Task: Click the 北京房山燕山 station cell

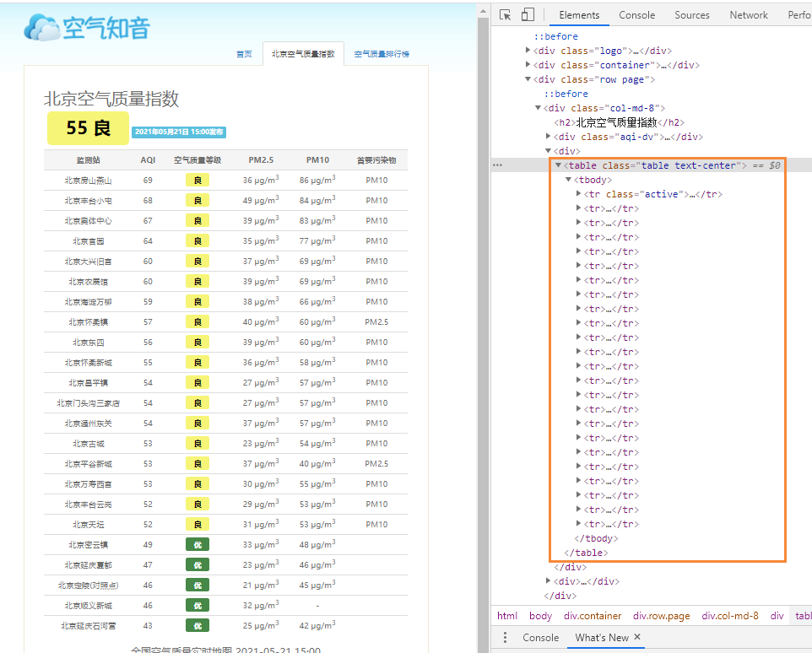Action: tap(88, 180)
